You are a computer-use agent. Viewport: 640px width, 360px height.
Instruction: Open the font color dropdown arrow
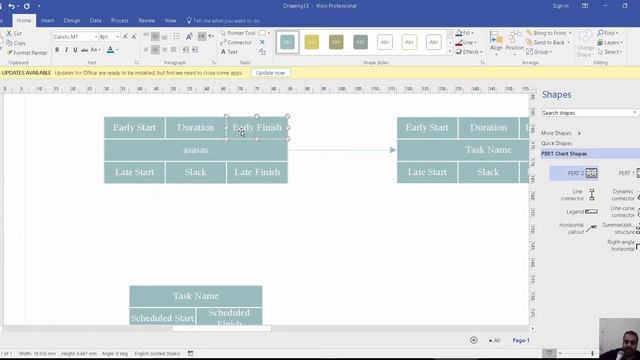click(117, 50)
